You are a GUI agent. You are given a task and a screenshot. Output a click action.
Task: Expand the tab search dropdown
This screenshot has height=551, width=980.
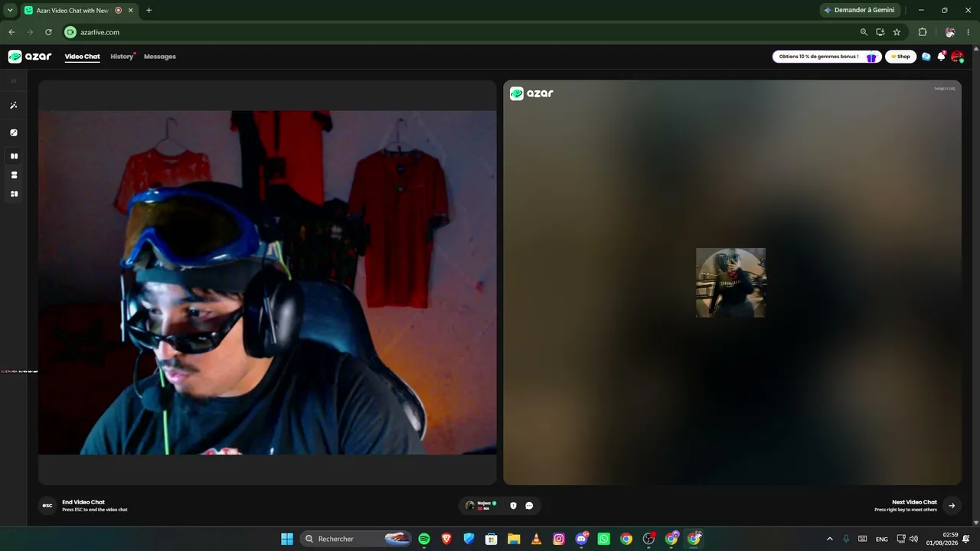pyautogui.click(x=10, y=10)
